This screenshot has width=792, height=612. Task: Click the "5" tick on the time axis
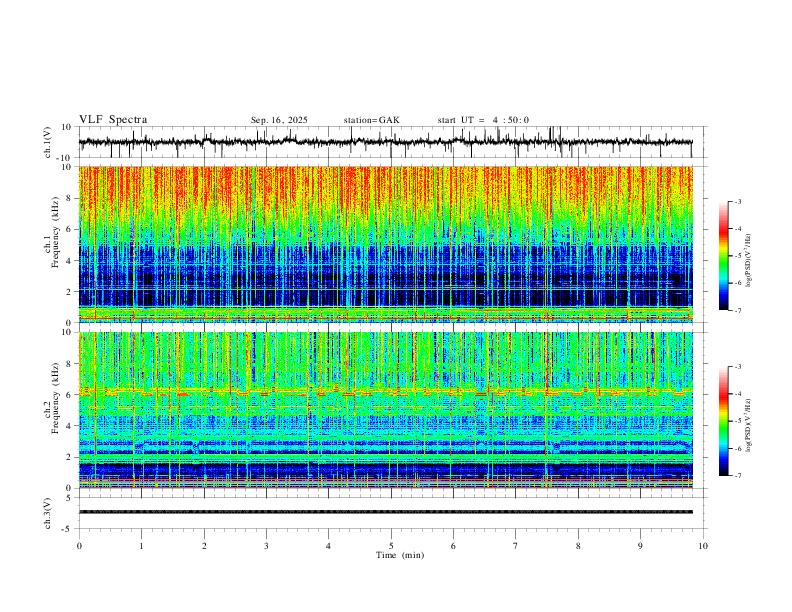(x=391, y=546)
